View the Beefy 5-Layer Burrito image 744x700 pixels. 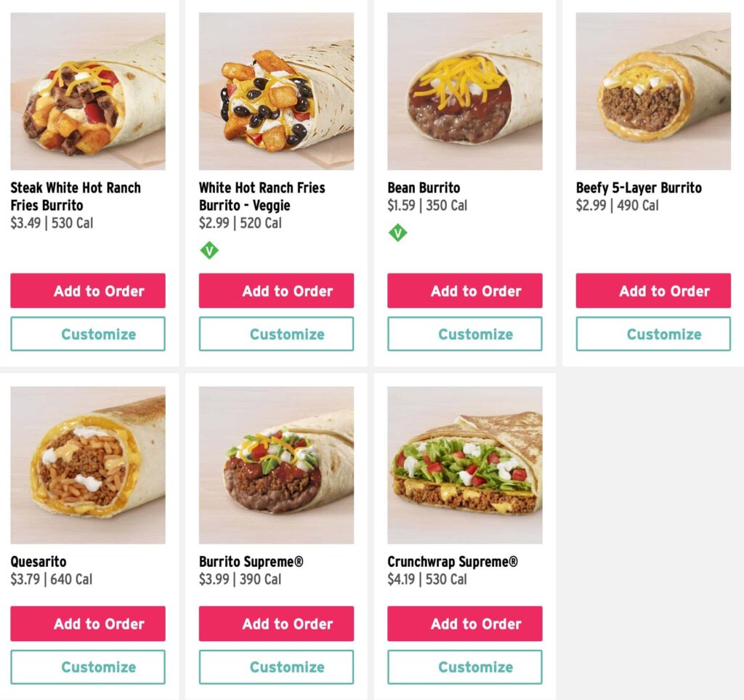click(653, 91)
